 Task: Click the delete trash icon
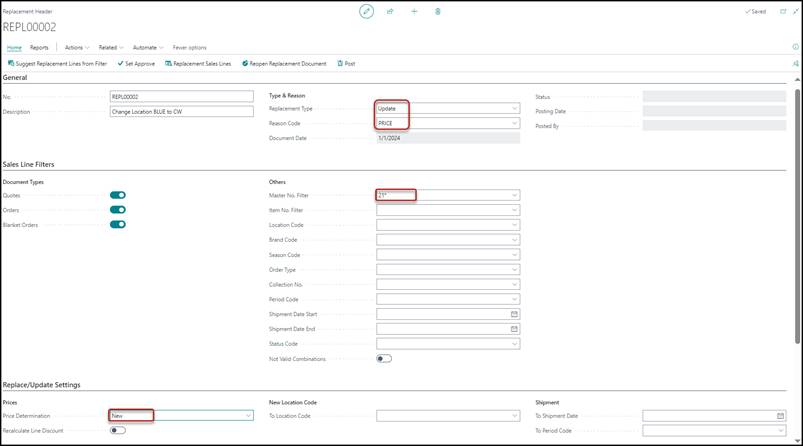438,11
